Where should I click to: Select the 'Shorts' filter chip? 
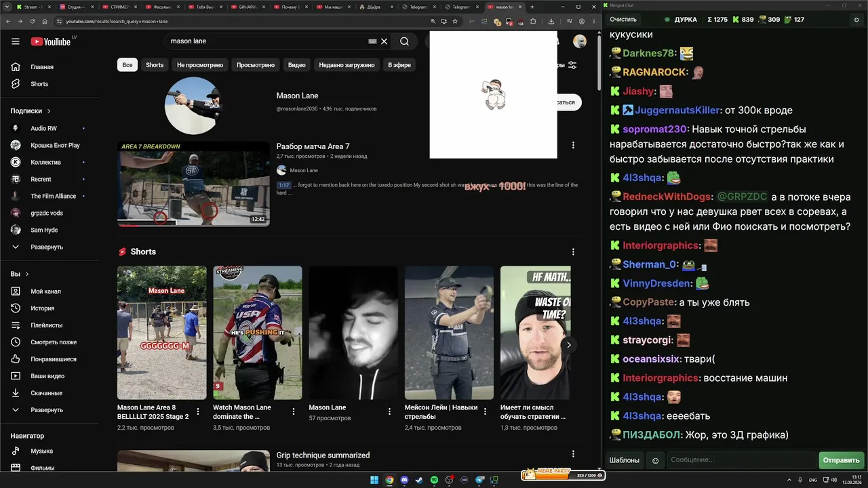click(155, 65)
